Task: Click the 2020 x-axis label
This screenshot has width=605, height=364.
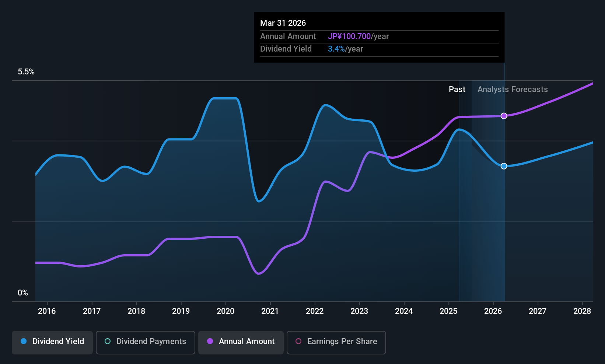Action: click(225, 311)
